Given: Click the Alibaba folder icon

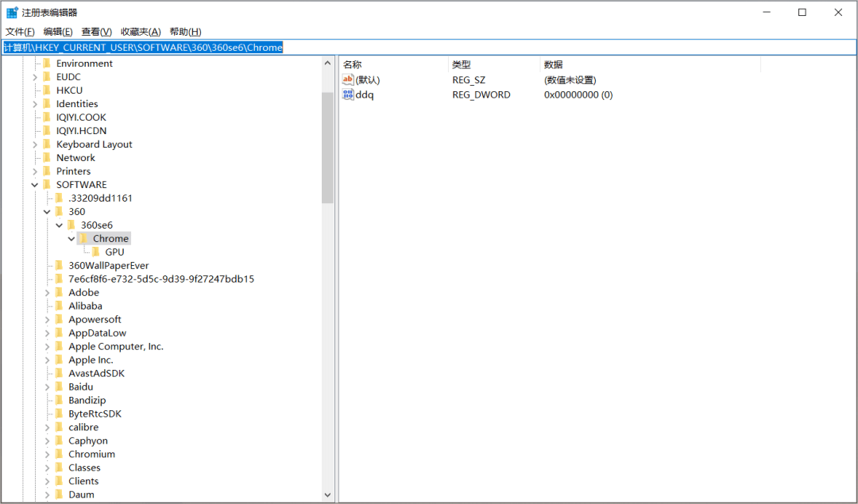Looking at the screenshot, I should (x=59, y=306).
